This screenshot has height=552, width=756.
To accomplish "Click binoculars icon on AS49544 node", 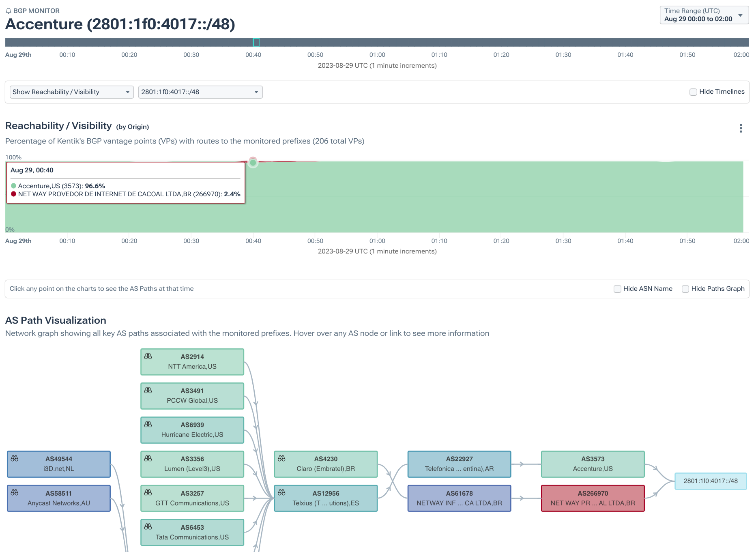I will tap(15, 458).
